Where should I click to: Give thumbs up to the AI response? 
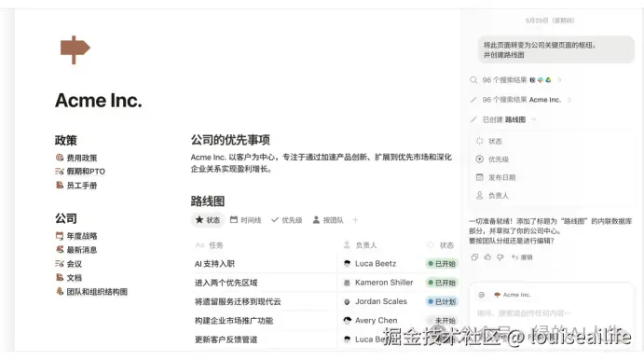(487, 257)
